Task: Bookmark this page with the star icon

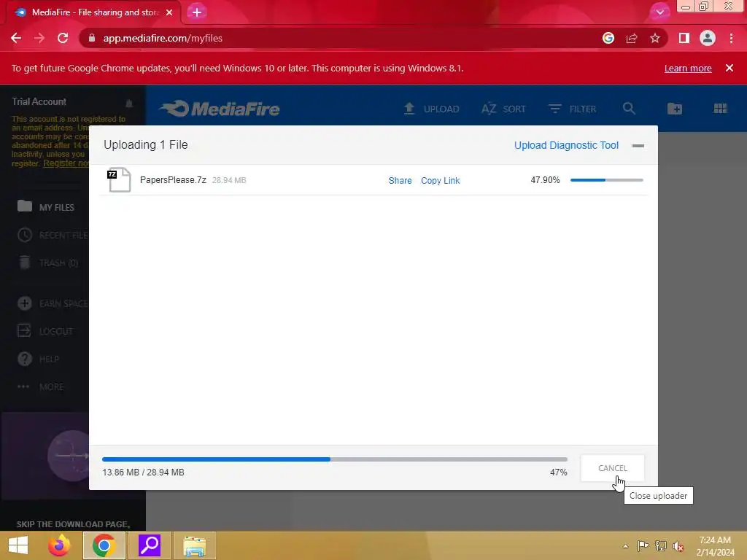Action: click(x=655, y=38)
